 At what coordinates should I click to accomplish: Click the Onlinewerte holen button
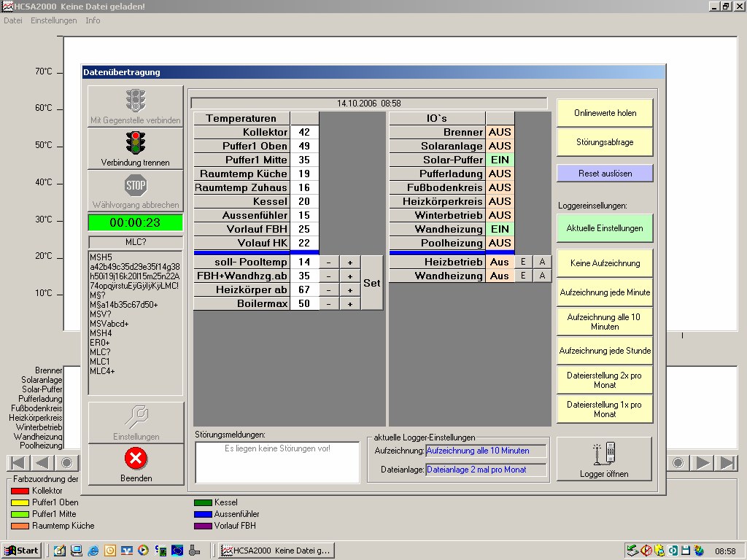pyautogui.click(x=605, y=113)
